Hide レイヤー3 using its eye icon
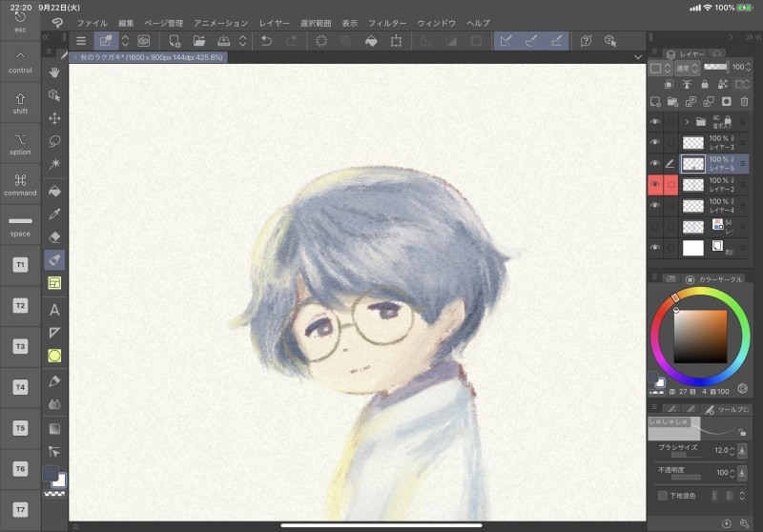 [x=655, y=142]
